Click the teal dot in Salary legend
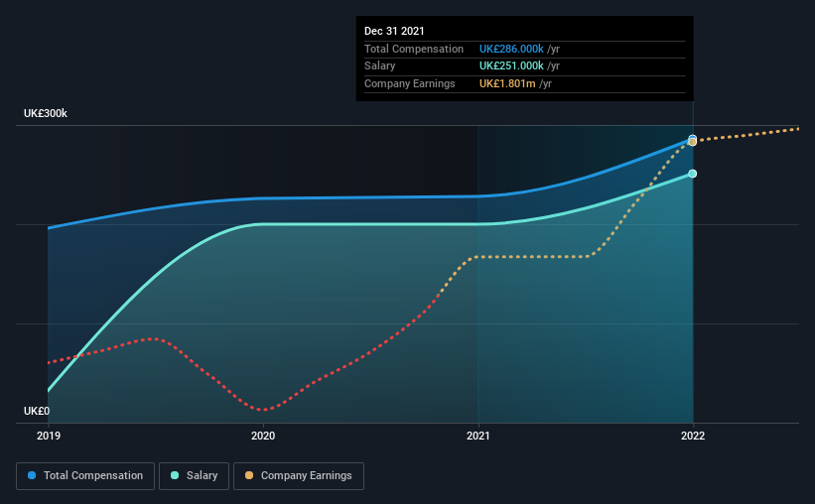 coord(175,475)
